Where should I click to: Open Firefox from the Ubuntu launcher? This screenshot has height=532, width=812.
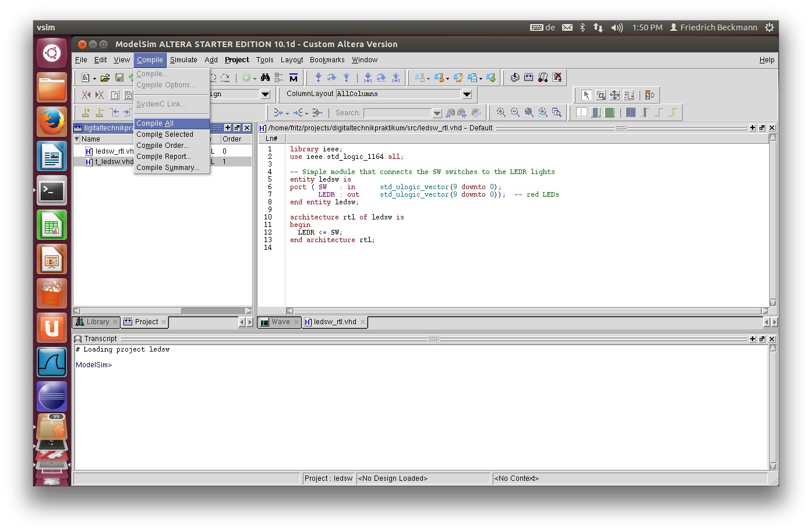[x=52, y=122]
